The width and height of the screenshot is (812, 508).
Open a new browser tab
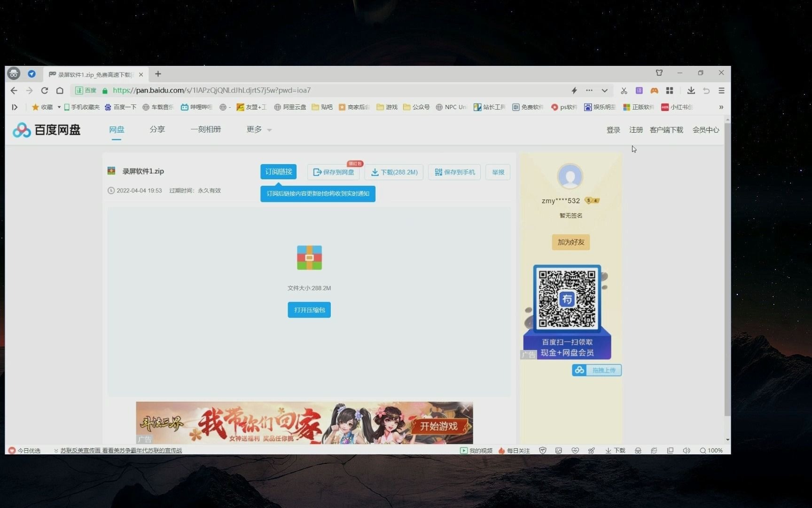coord(158,74)
